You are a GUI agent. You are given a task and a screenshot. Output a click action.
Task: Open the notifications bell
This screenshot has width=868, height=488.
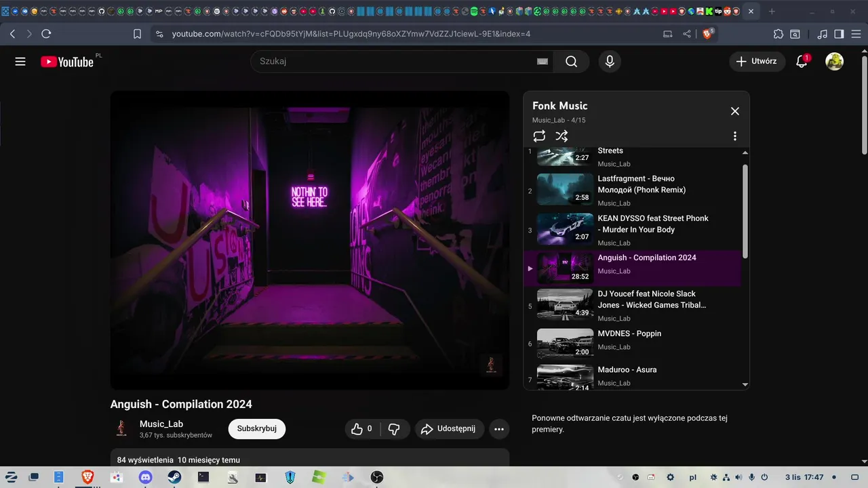(802, 62)
